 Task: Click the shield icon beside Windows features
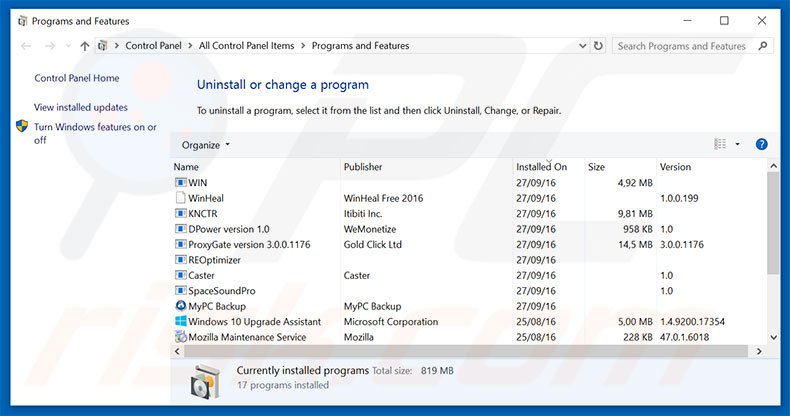22,126
